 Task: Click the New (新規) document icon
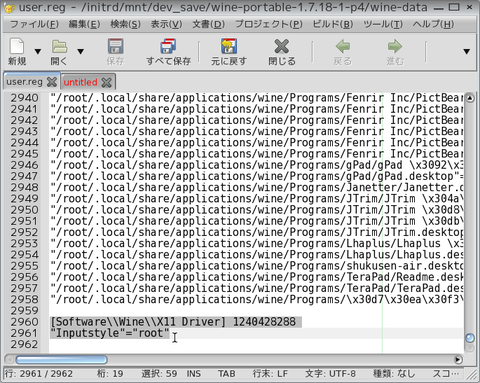[x=17, y=46]
